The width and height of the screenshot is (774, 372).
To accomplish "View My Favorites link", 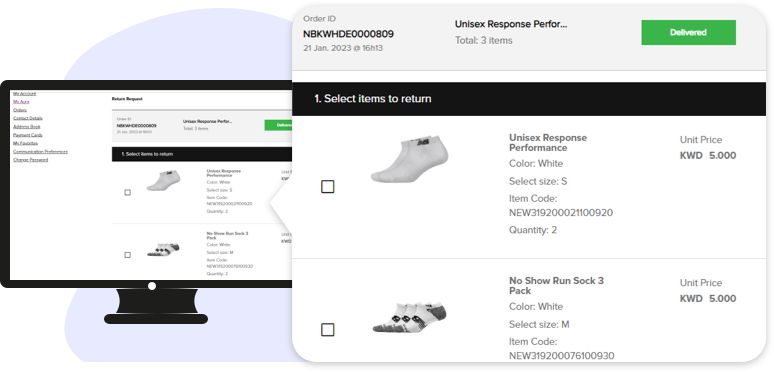I will tap(25, 143).
